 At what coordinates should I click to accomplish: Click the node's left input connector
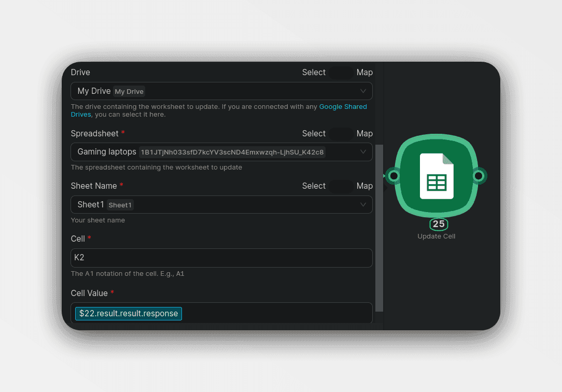[394, 176]
